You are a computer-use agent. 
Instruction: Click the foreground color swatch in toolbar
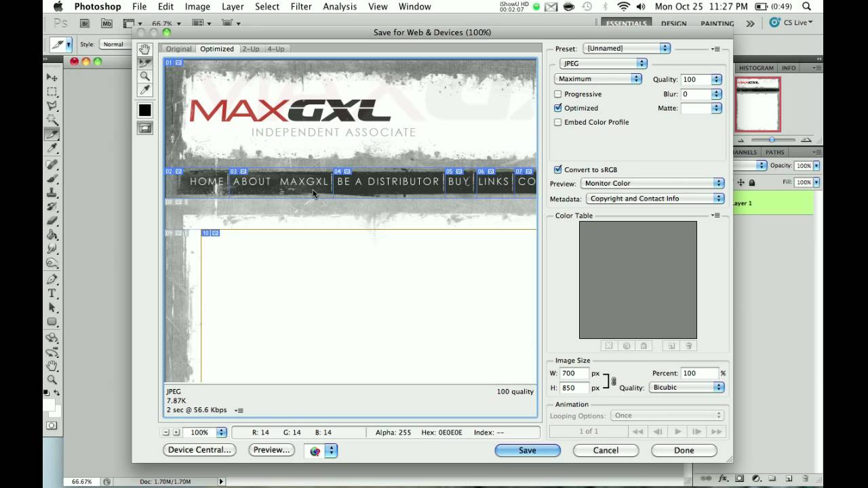49,405
